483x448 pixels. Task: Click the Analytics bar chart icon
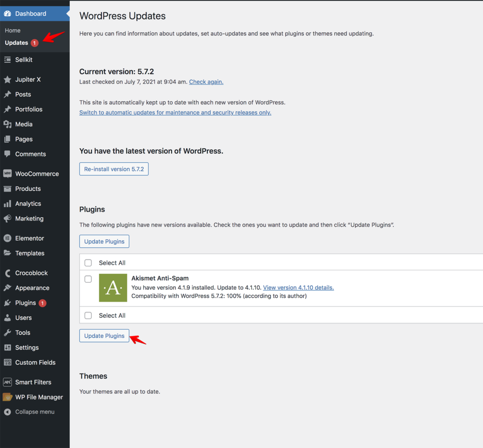click(7, 203)
